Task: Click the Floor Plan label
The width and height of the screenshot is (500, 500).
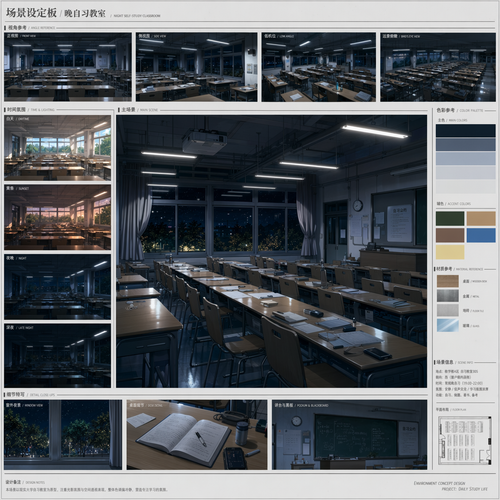Action: pyautogui.click(x=451, y=409)
